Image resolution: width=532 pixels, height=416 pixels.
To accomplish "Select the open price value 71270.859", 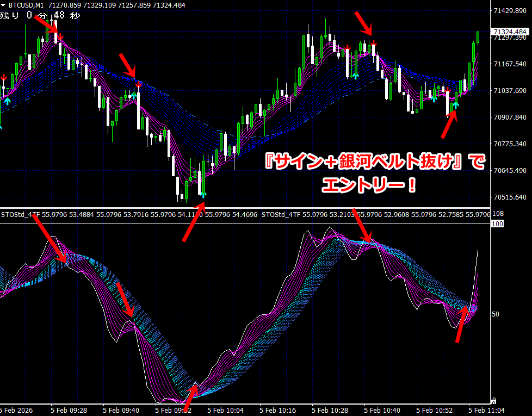I will point(65,5).
